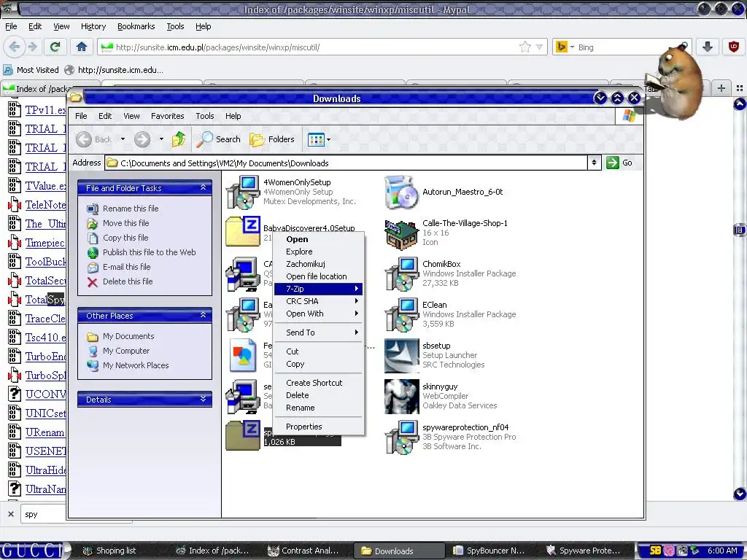Click the uBlock shield icon
This screenshot has width=747, height=560.
click(734, 47)
